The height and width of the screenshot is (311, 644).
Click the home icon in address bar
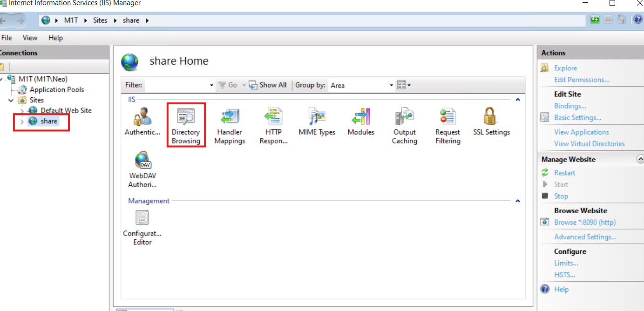coord(622,20)
